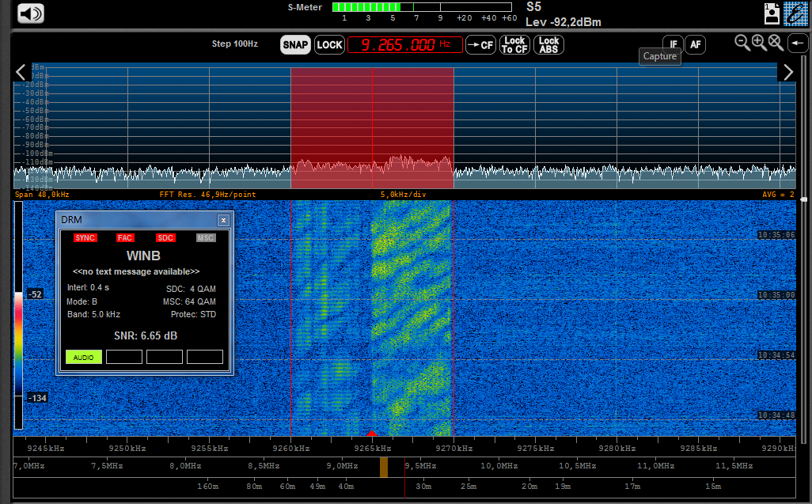Switch to the IF spectrum view

point(673,44)
